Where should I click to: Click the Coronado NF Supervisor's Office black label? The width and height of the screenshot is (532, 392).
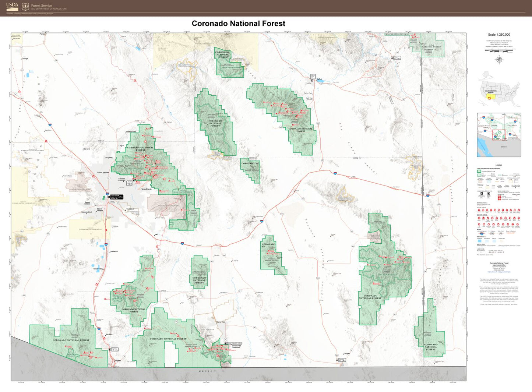click(117, 197)
